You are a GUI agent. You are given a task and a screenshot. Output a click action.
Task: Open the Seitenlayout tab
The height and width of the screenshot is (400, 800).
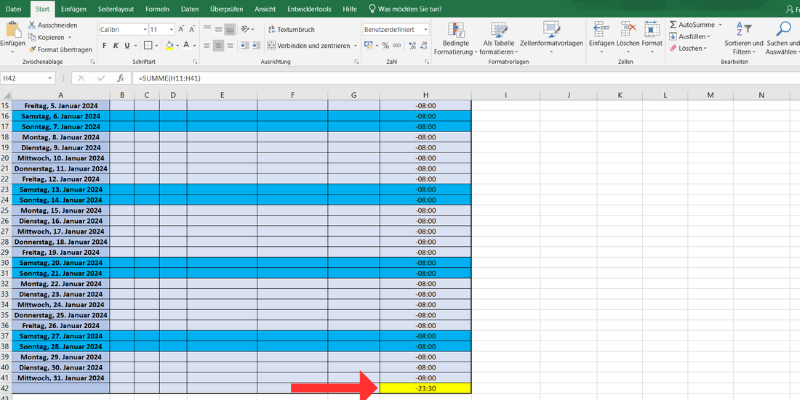tap(116, 8)
